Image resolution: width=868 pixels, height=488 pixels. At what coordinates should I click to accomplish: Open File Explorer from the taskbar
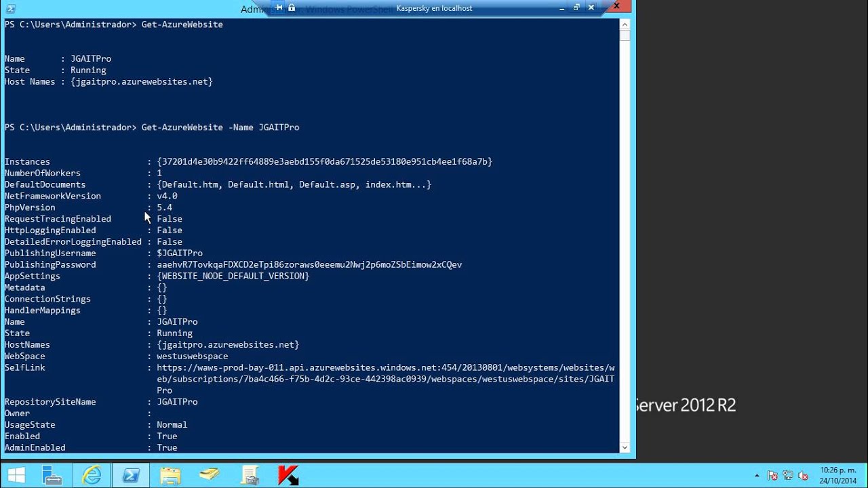click(x=171, y=474)
